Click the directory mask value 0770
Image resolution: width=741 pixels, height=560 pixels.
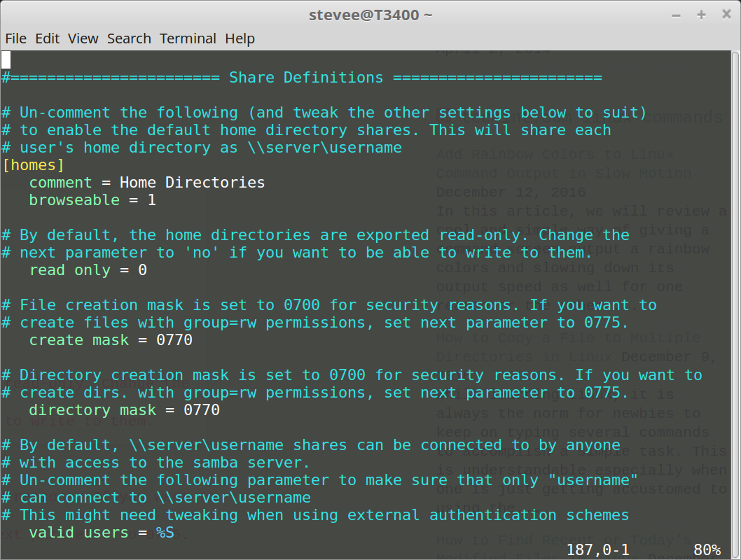(202, 410)
